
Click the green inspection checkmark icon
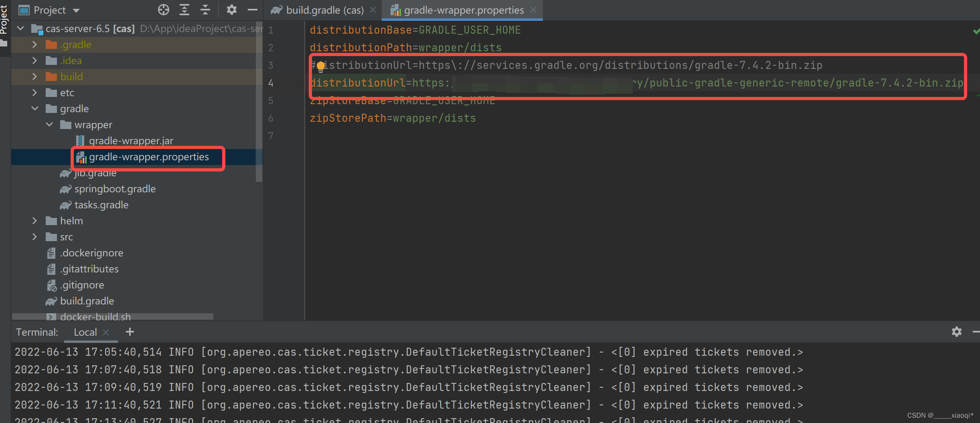976,31
